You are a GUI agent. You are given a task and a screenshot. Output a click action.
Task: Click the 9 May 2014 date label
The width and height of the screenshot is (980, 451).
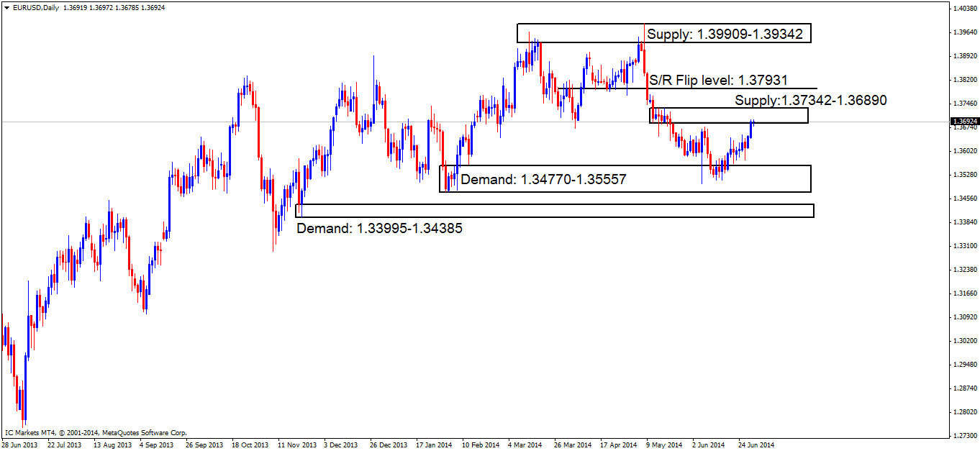click(663, 445)
